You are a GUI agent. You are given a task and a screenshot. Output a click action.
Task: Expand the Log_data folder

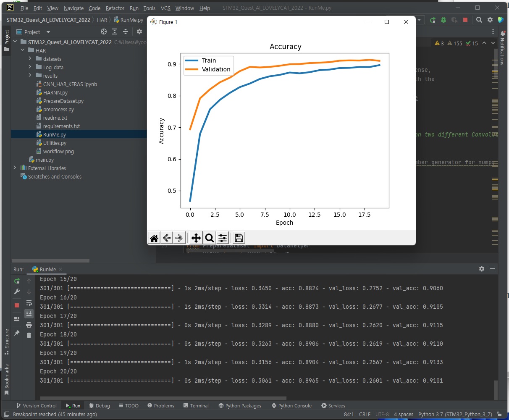(x=30, y=67)
